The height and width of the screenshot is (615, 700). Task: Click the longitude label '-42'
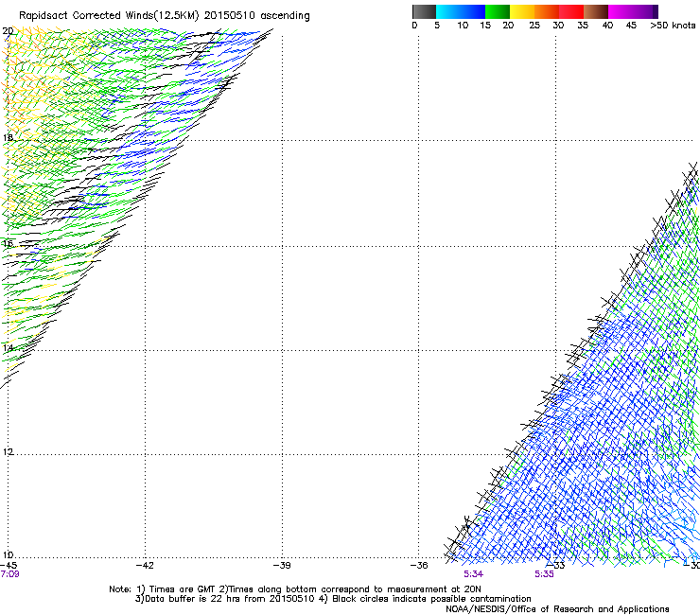coord(145,566)
